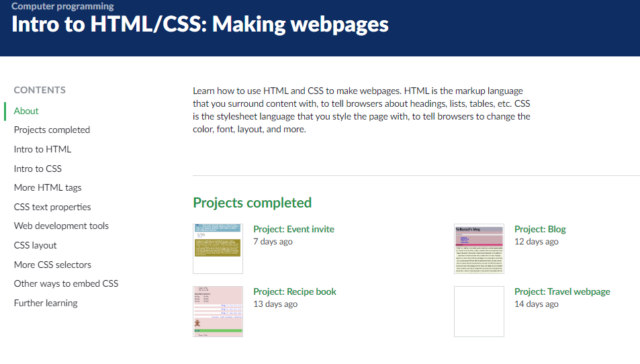Click the blank Travel webpage thumbnail
The height and width of the screenshot is (364, 640).
(479, 312)
